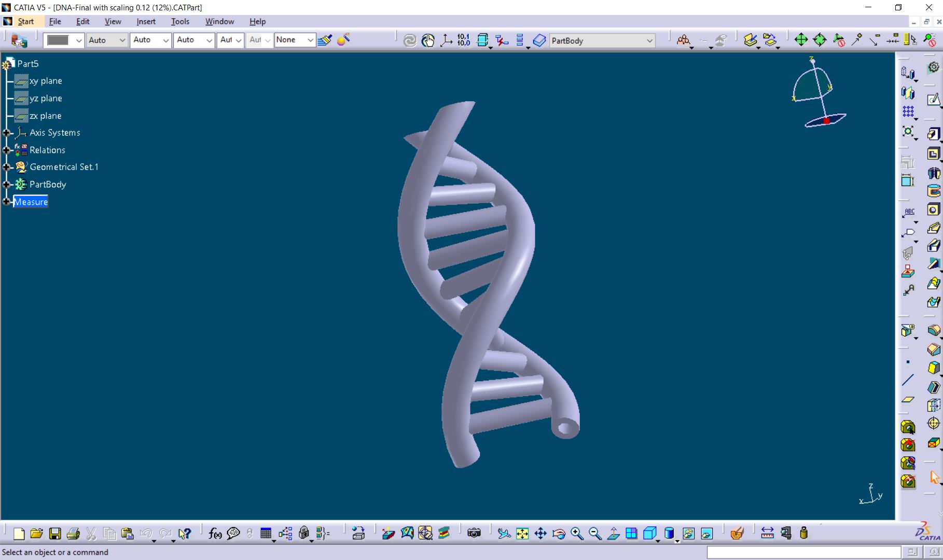Toggle Swap Visible Space icon
Viewport: 943px width, 560px height.
(x=706, y=534)
